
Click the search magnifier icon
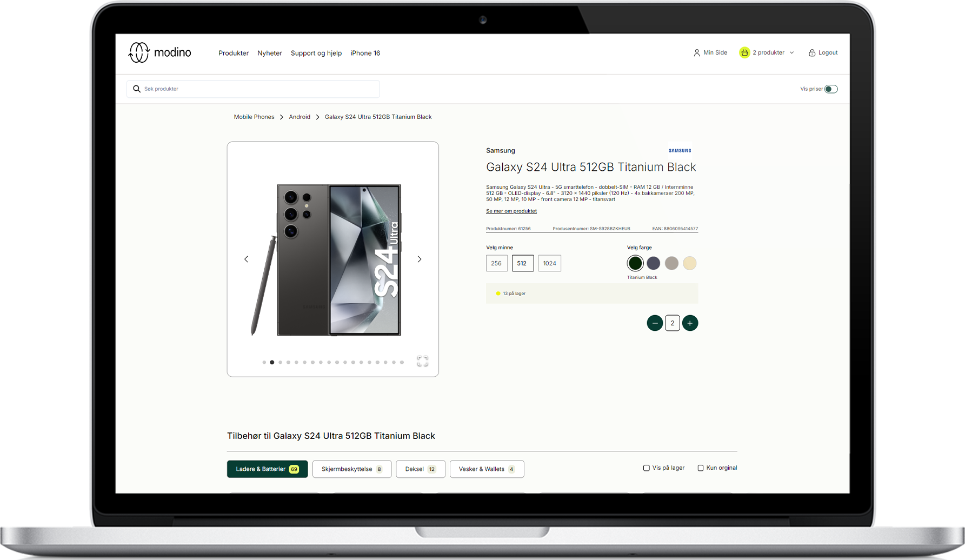(x=137, y=89)
